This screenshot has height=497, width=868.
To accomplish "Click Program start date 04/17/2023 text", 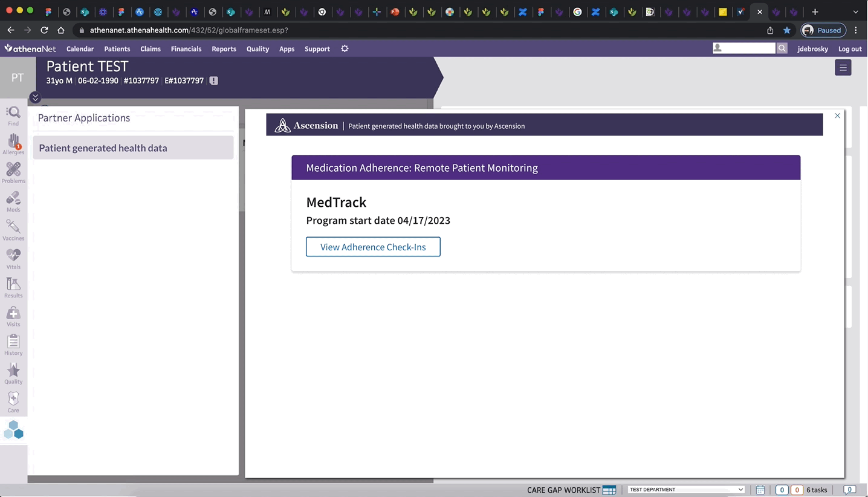I will tap(378, 220).
